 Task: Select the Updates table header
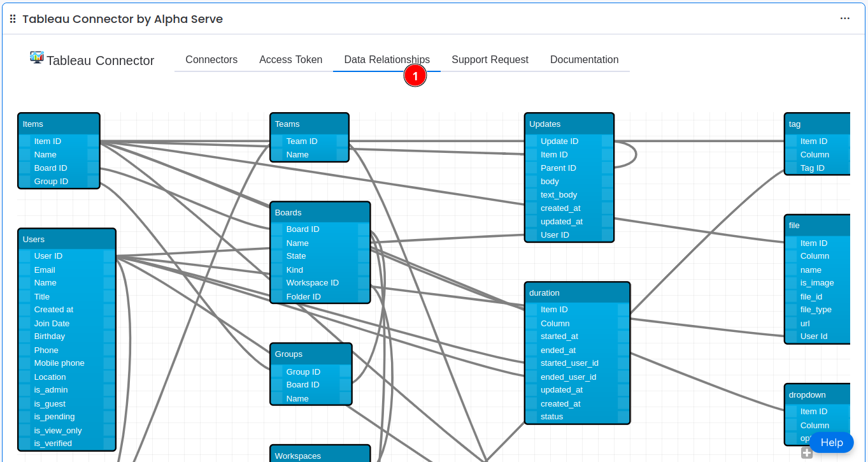point(569,124)
